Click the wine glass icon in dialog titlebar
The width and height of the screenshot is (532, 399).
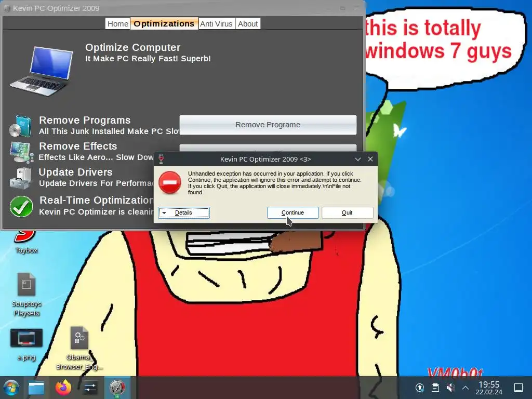(x=161, y=159)
